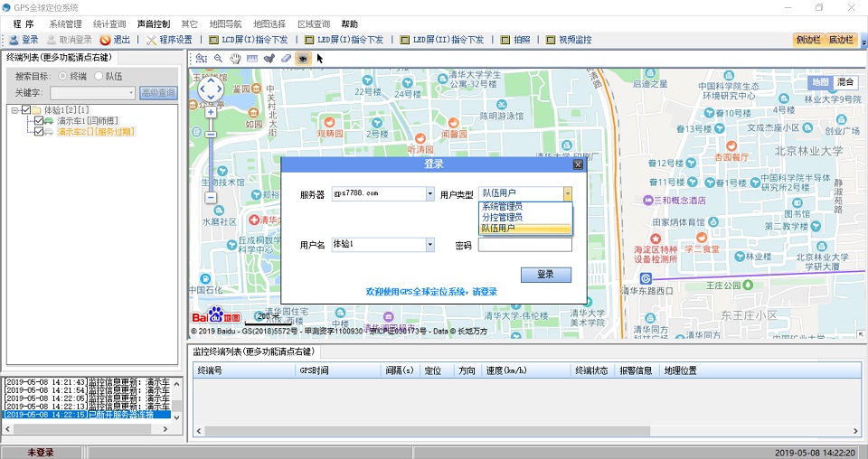Select the 终端列表 tab
The image size is (868, 459).
60,58
